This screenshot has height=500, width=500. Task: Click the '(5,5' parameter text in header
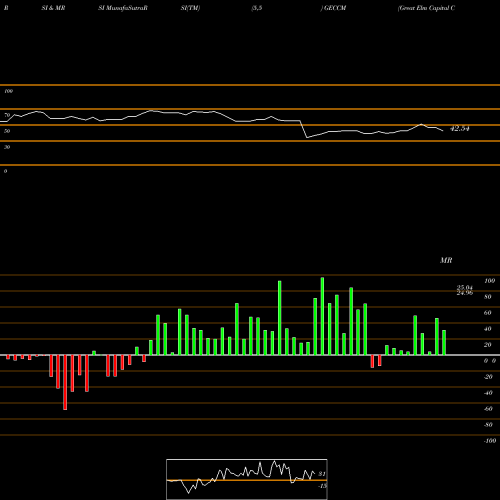click(257, 8)
